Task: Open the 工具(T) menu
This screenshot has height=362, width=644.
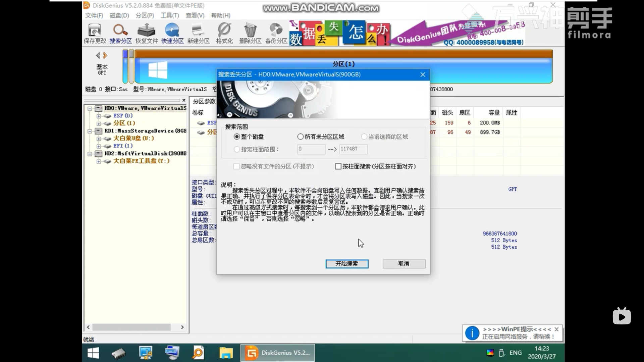Action: coord(169,15)
